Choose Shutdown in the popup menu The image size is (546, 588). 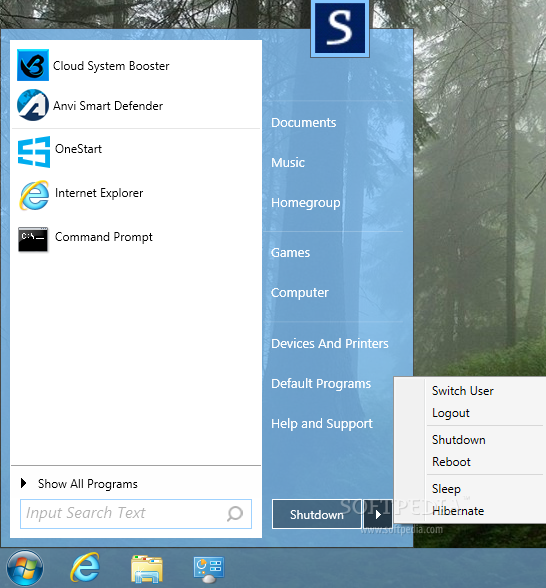click(x=459, y=440)
